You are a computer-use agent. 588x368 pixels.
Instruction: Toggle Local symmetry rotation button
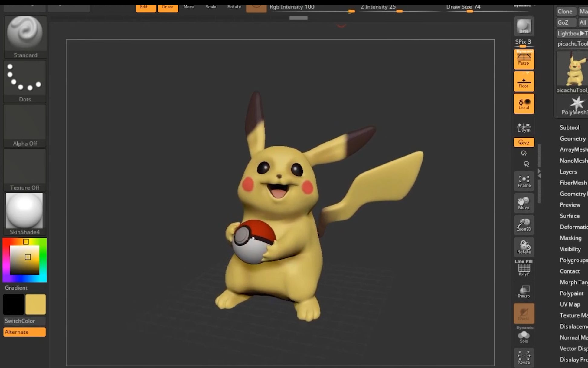524,104
